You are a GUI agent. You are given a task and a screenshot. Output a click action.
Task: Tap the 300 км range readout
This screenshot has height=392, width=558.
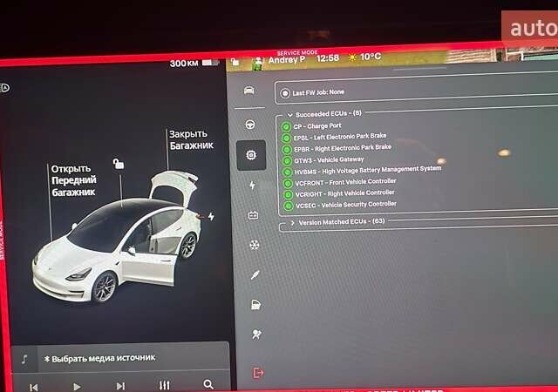(x=184, y=64)
